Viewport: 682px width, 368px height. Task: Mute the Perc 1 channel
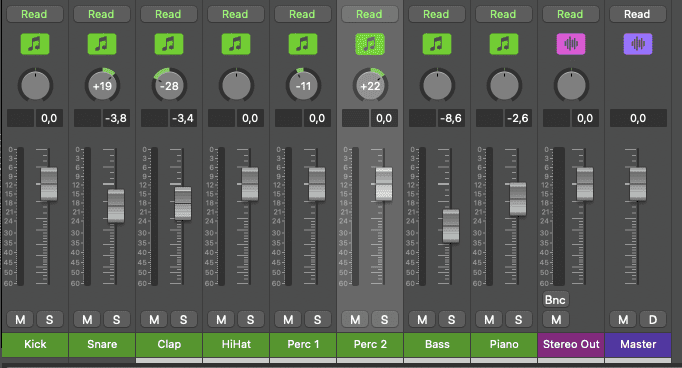(288, 320)
